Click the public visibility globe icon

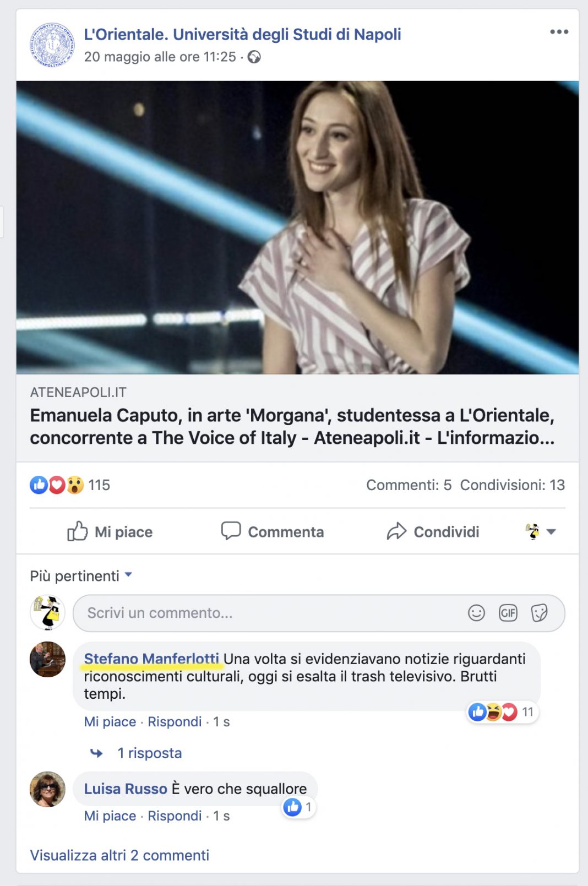254,57
